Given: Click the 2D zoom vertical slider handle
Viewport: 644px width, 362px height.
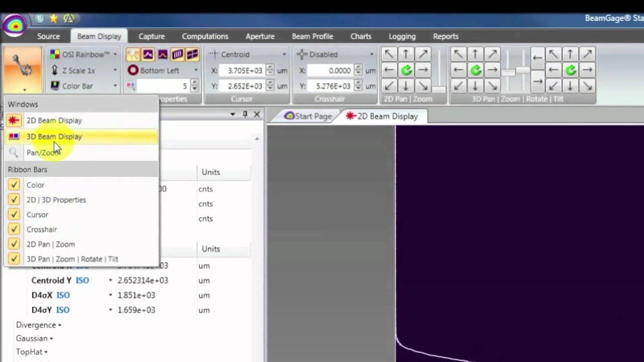Looking at the screenshot, I should pos(439,89).
